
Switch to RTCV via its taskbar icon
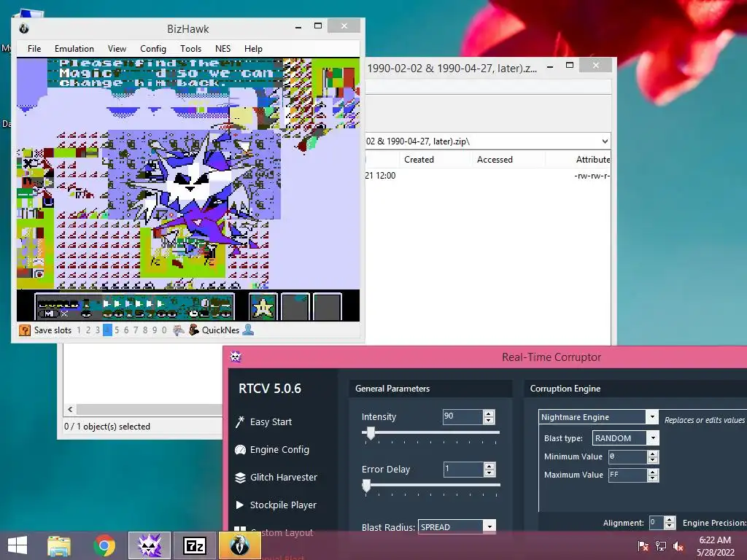(x=150, y=545)
